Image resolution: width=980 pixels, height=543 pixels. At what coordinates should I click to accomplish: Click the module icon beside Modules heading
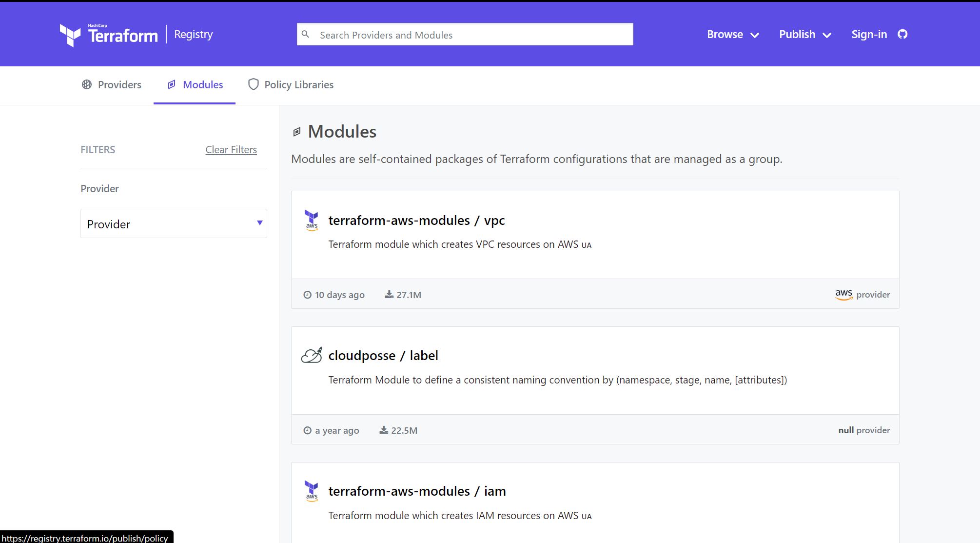coord(297,132)
